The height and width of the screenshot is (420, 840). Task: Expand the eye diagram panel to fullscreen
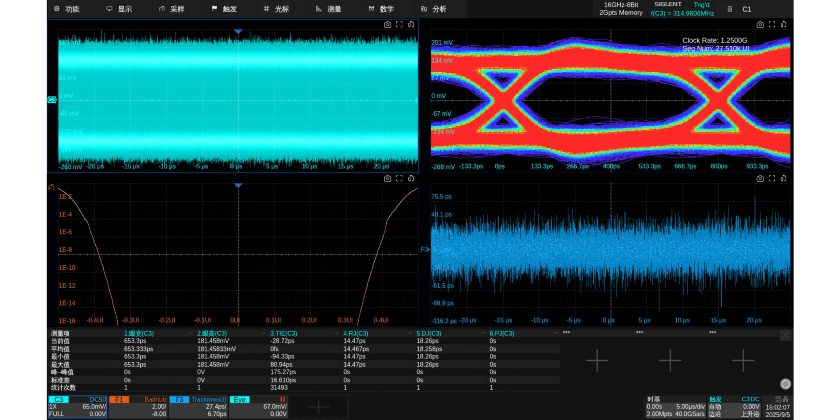click(772, 24)
